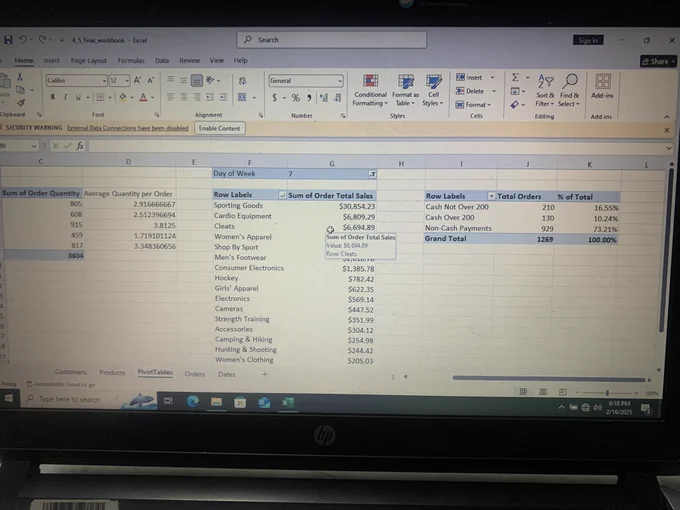The width and height of the screenshot is (680, 510).
Task: Open the Home ribbon tab
Action: pos(24,60)
